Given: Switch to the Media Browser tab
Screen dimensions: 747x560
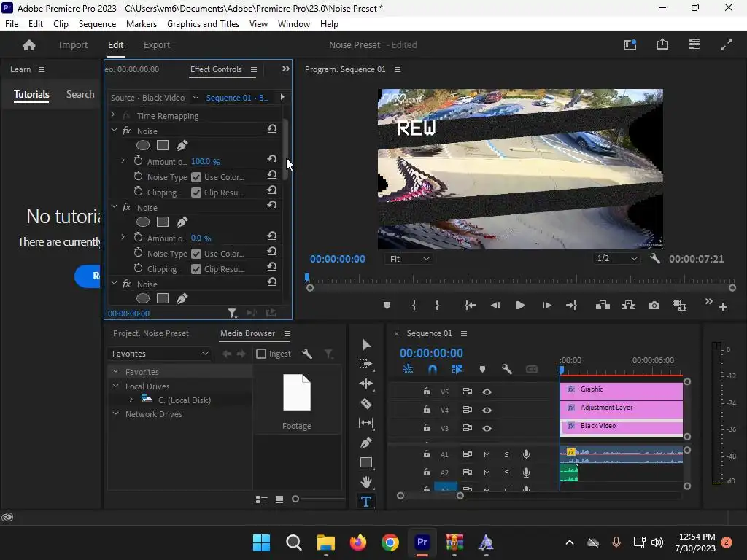Looking at the screenshot, I should [x=247, y=333].
